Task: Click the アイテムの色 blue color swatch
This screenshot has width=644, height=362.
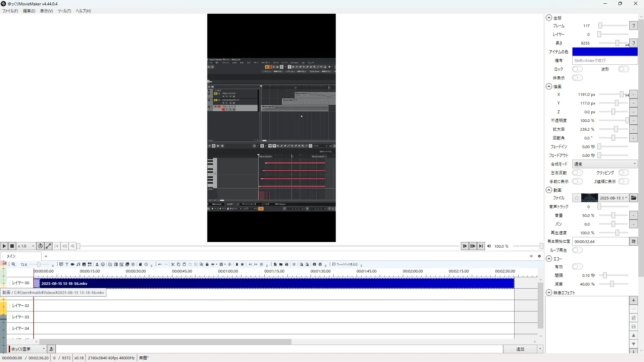Action: click(x=604, y=52)
